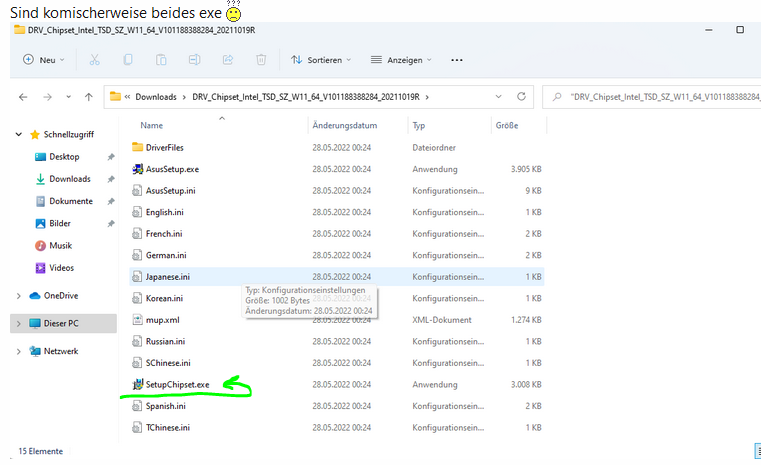
Task: Click the Paste clipboard icon
Action: pos(161,60)
